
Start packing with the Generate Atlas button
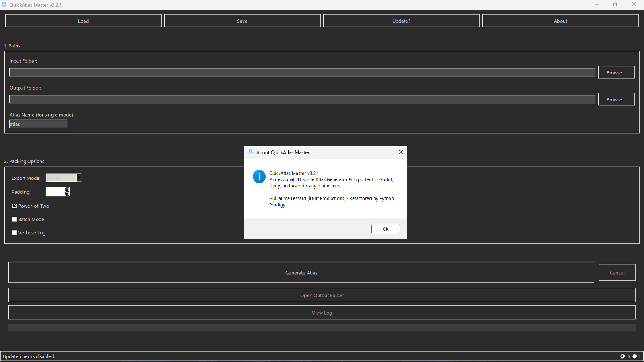coord(301,273)
